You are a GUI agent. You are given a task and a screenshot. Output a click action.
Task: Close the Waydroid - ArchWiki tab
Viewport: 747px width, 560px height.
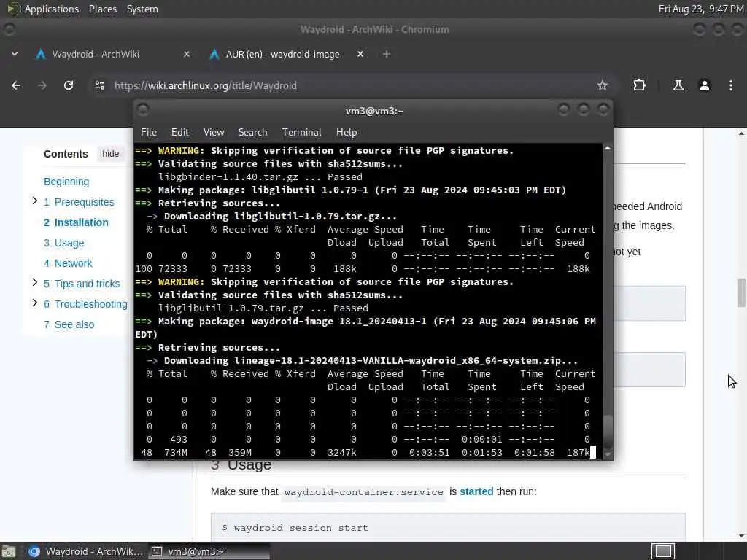tap(187, 54)
